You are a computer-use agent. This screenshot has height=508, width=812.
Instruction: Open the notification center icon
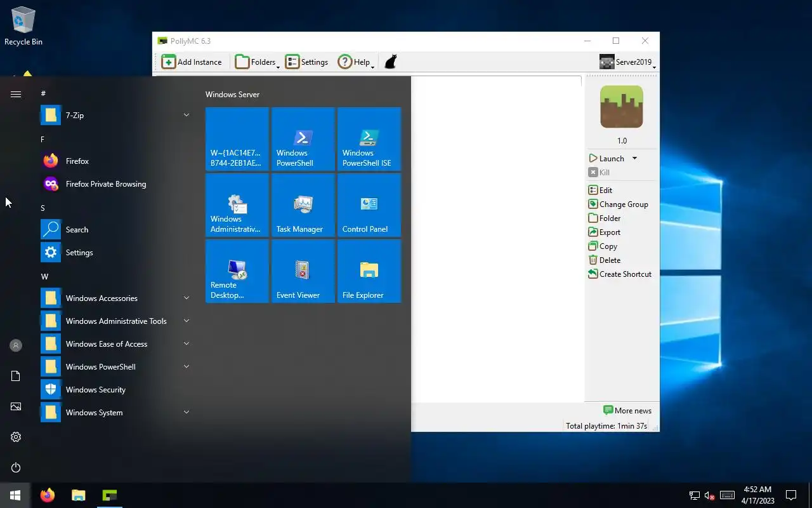pyautogui.click(x=791, y=495)
